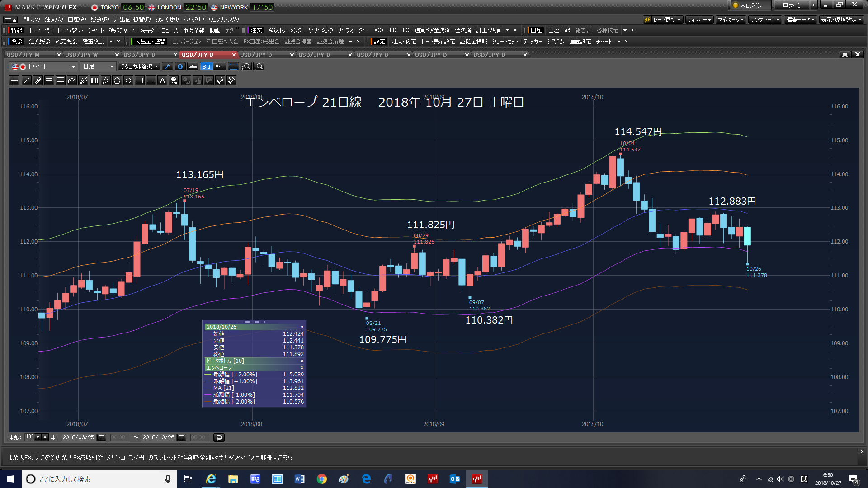868x488 pixels.
Task: Click the maximize chart panel icon
Action: point(844,55)
